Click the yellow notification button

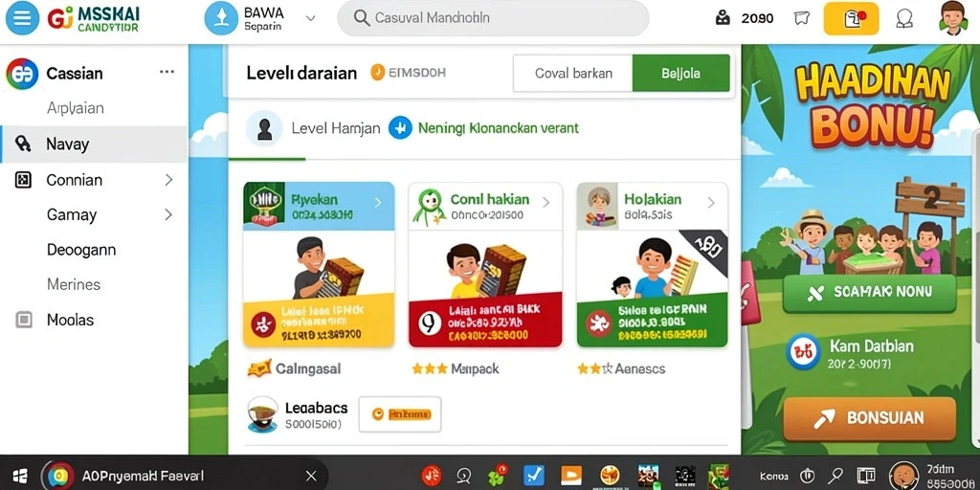coord(851,19)
